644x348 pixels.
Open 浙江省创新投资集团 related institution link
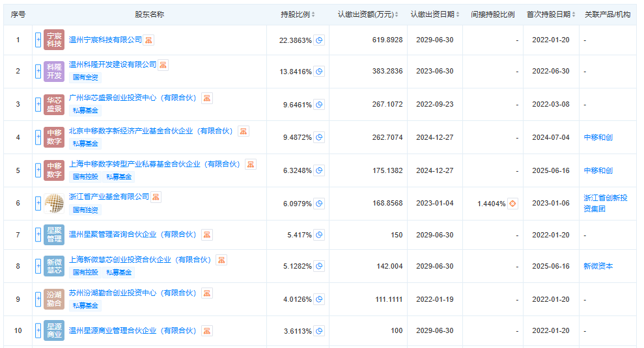tap(606, 203)
